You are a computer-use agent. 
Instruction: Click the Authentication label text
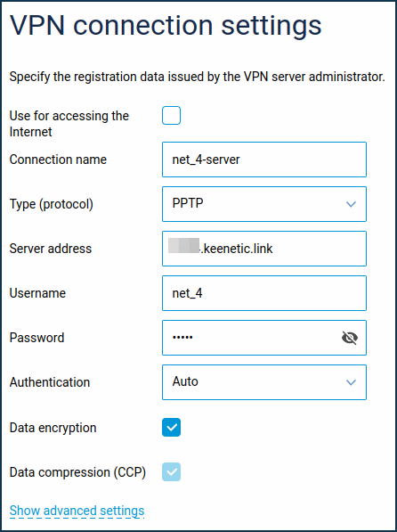[50, 382]
